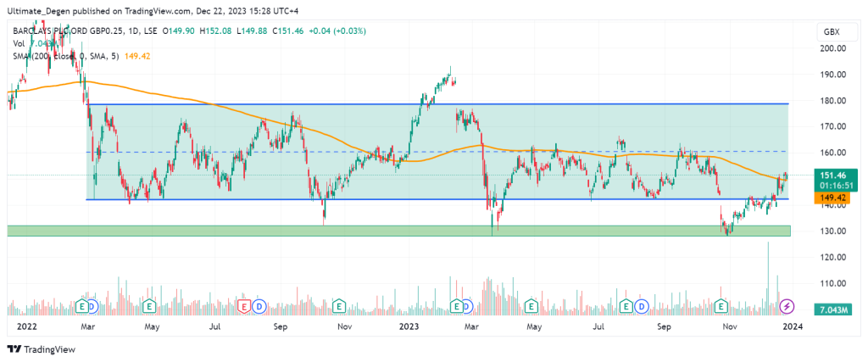Open the earnings marker from late October 2023

click(x=721, y=305)
